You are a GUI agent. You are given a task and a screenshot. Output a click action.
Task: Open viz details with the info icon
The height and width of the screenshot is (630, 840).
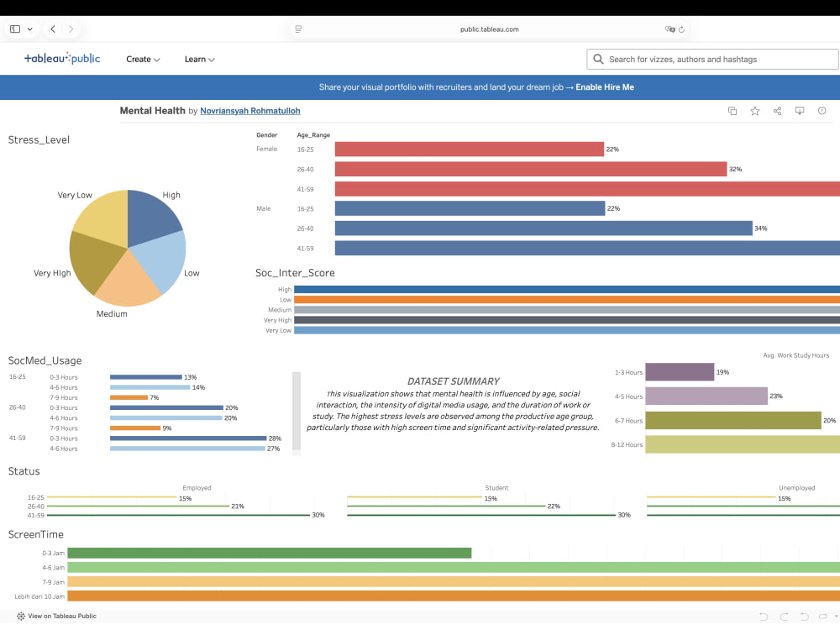[822, 111]
